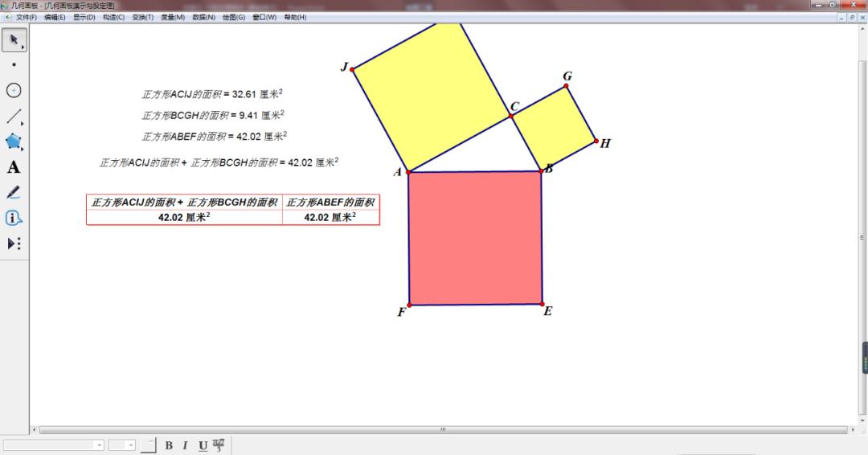Close the inner document window
This screenshot has height=455, width=868.
tap(862, 17)
